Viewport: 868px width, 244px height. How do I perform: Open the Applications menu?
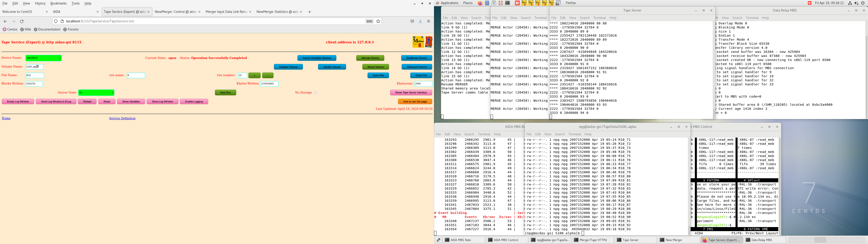(450, 3)
